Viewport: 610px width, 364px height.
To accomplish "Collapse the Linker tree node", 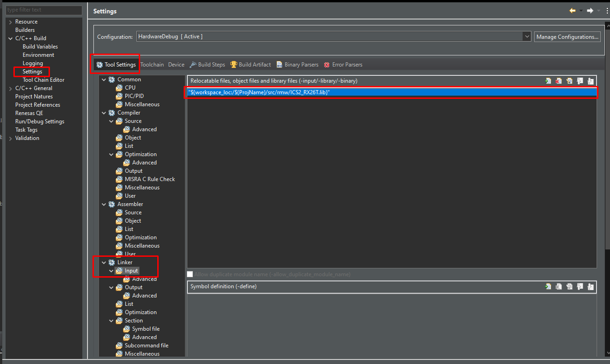I will pyautogui.click(x=104, y=262).
